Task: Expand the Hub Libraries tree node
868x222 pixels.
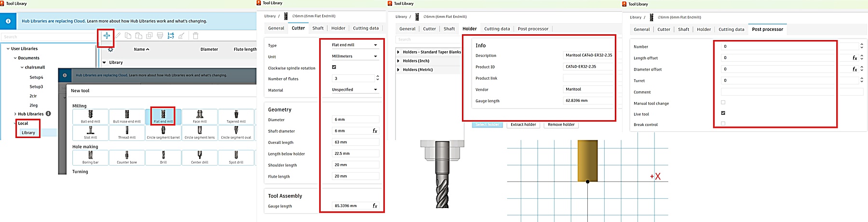Action: [15, 114]
